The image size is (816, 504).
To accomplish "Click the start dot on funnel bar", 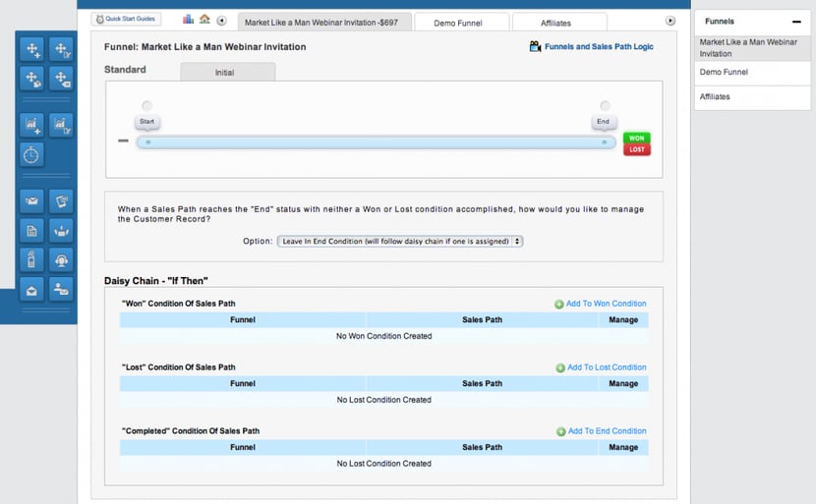I will coord(148,142).
